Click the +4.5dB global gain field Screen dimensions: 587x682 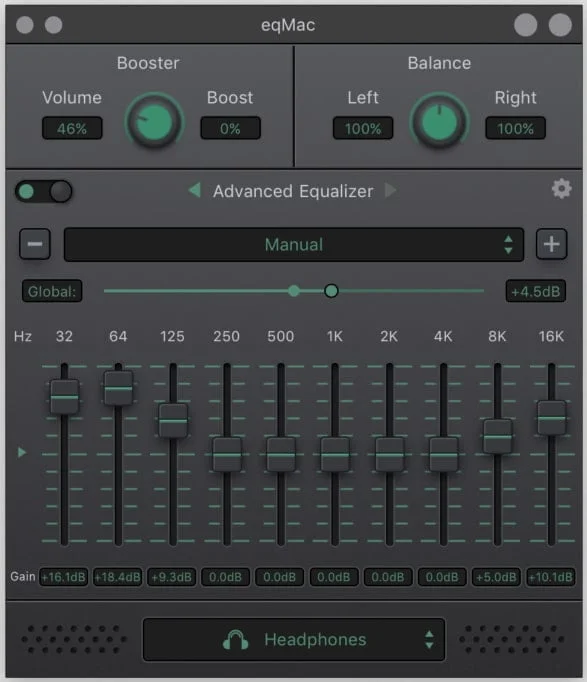tap(536, 291)
